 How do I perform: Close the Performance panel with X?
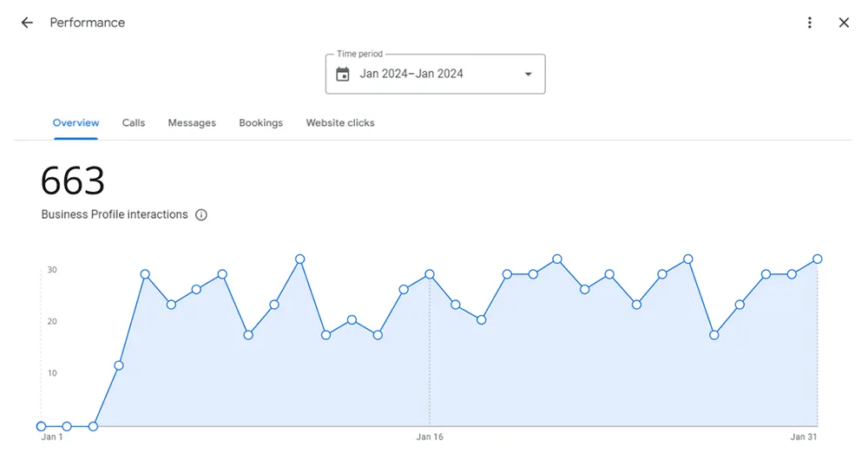[x=844, y=23]
